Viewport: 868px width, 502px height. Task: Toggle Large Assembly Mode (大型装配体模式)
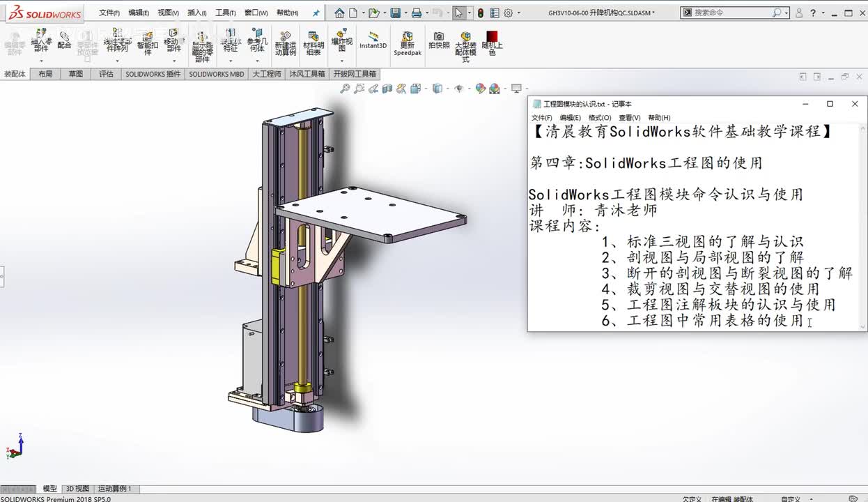(x=465, y=47)
